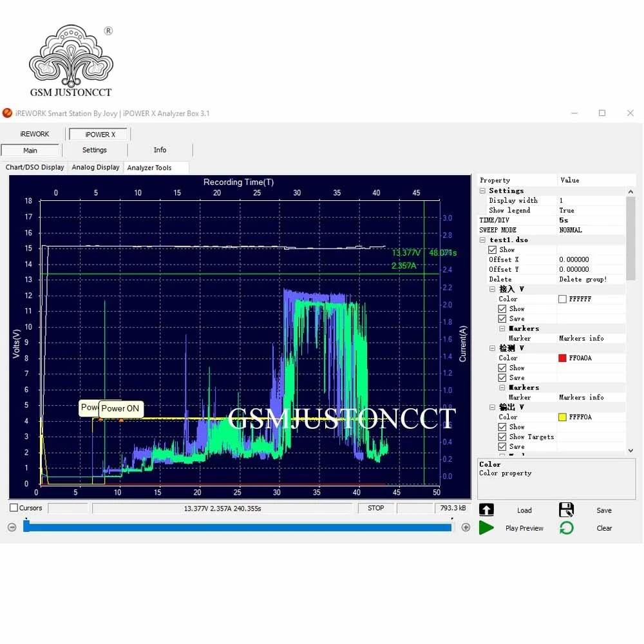644x644 pixels.
Task: Toggle the Cursors checkbox
Action: (14, 507)
